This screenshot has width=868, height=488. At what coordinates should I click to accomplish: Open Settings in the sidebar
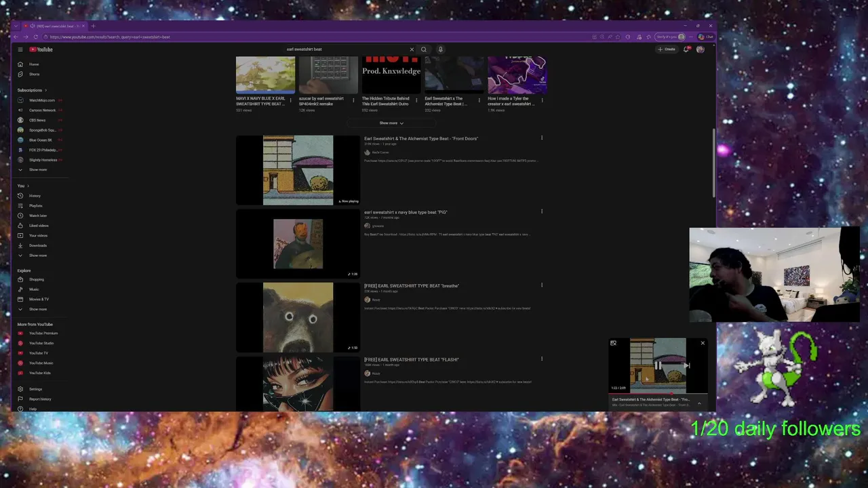pyautogui.click(x=35, y=389)
